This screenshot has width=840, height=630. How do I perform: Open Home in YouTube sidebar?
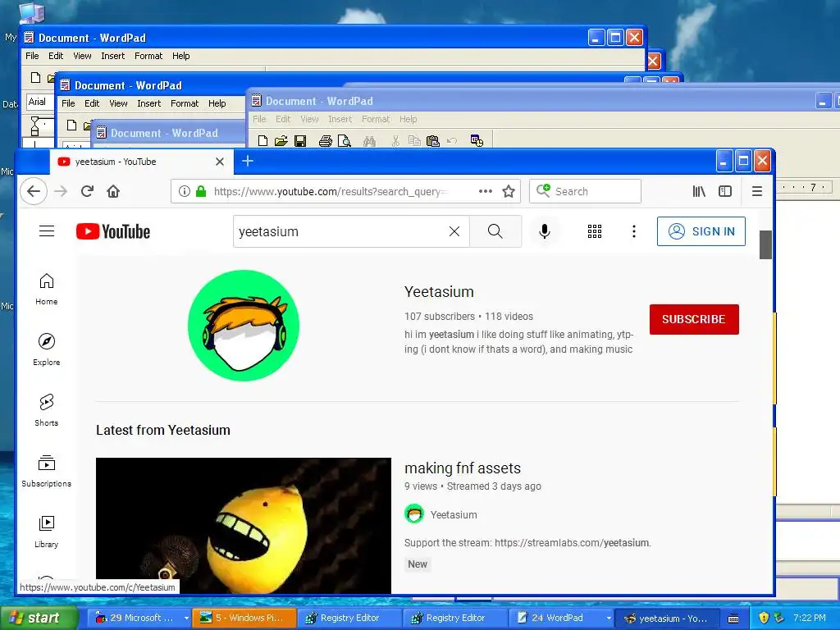coord(47,290)
